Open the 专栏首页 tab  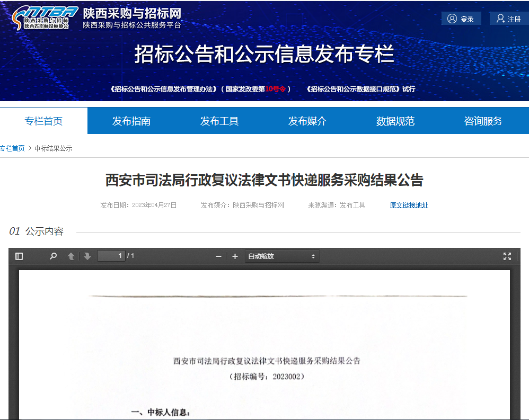click(x=43, y=121)
